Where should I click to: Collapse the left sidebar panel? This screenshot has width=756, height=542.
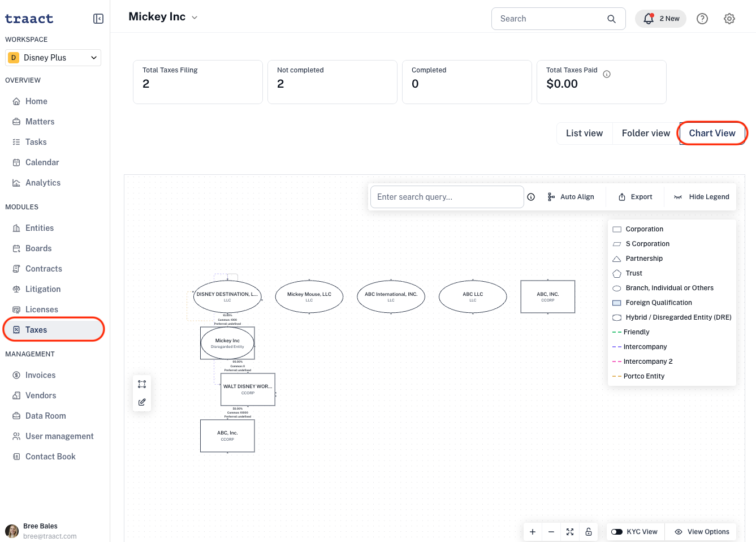click(98, 19)
